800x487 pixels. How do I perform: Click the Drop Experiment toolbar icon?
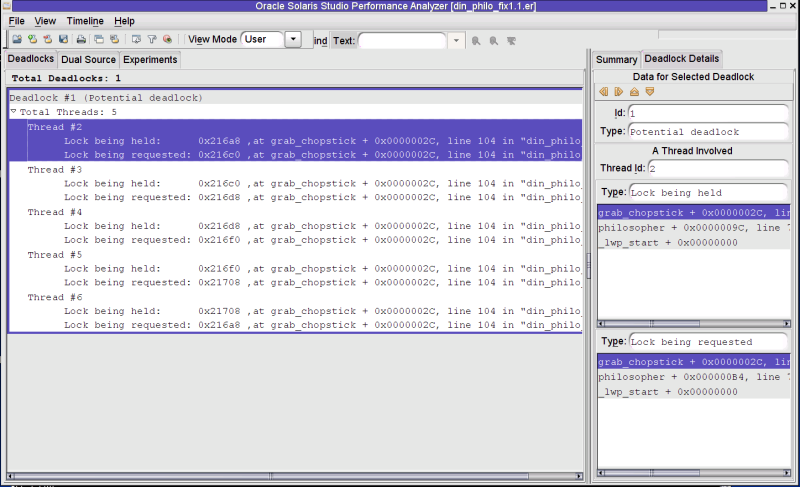pyautogui.click(x=48, y=39)
